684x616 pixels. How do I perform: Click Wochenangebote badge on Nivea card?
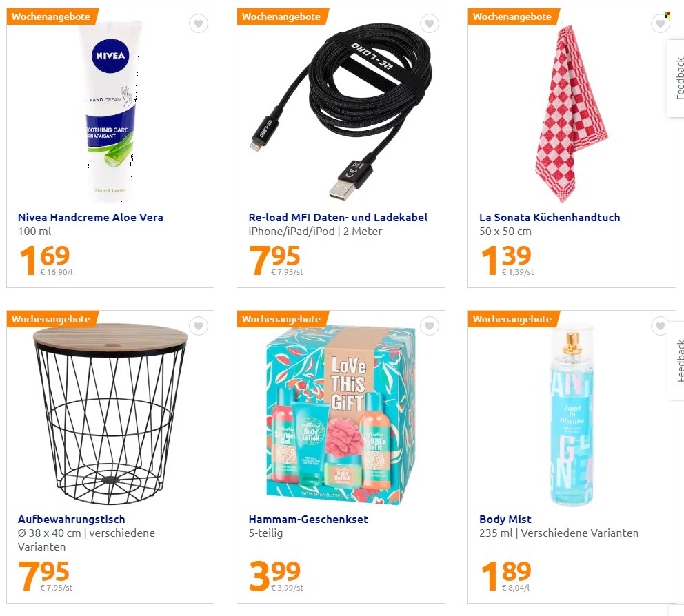51,17
